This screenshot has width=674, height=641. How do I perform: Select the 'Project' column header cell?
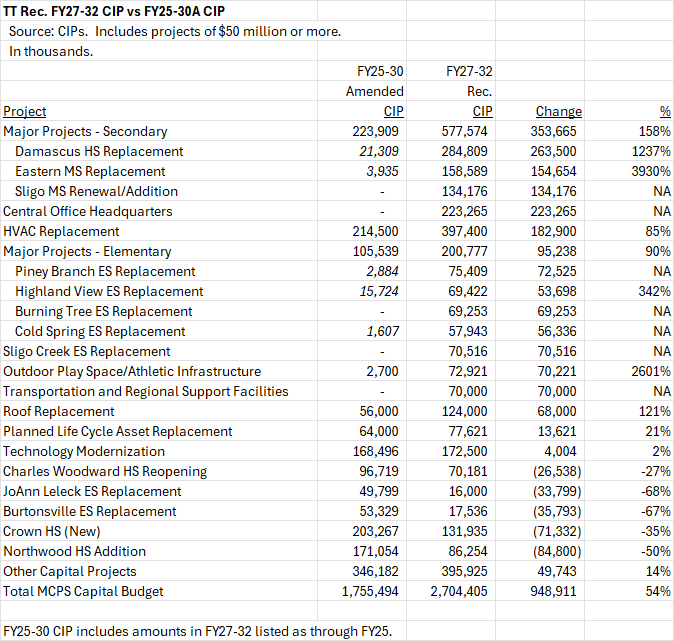click(25, 111)
